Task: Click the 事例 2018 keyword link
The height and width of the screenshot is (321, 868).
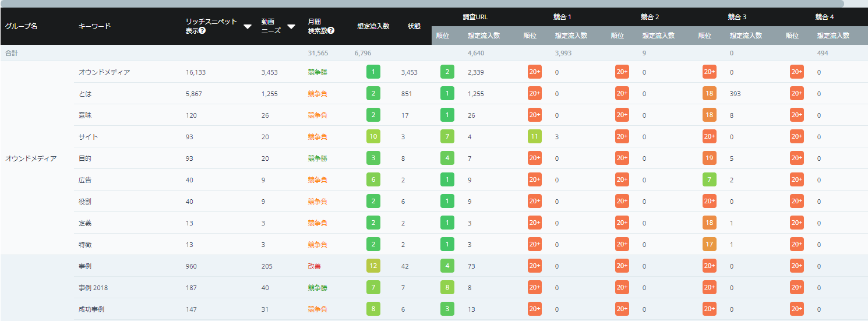Action: pyautogui.click(x=94, y=288)
